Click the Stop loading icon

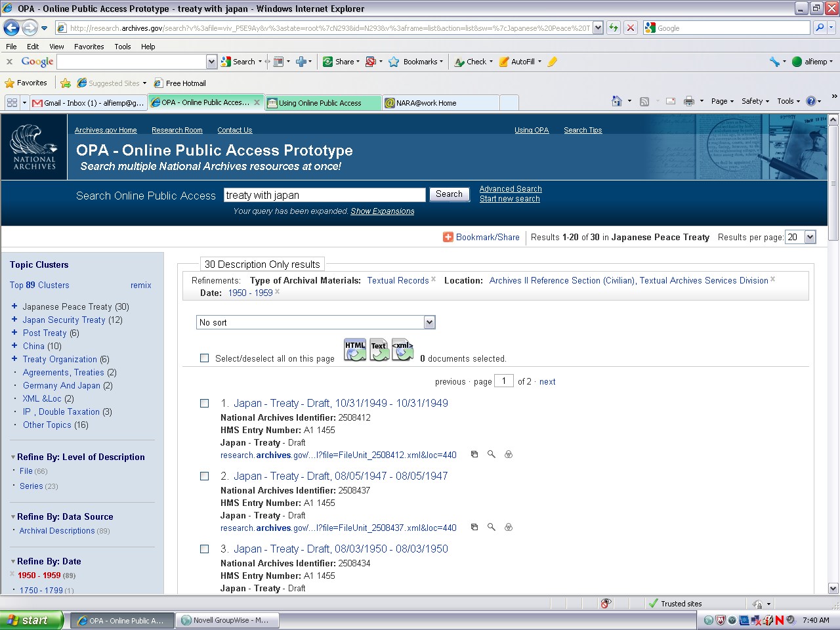[630, 28]
